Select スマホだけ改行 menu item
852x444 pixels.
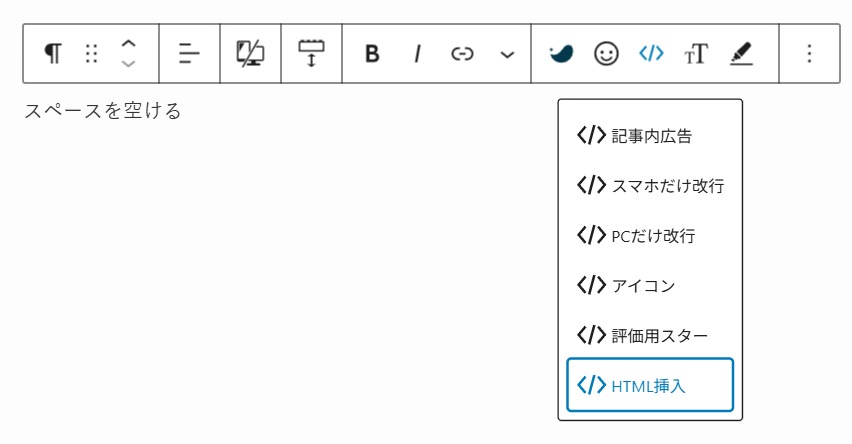(x=650, y=185)
